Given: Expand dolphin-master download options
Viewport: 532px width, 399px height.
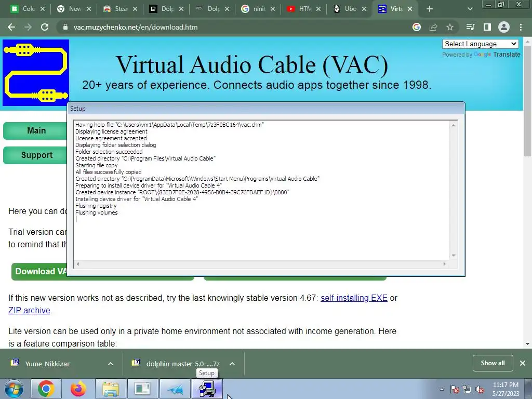Looking at the screenshot, I should pyautogui.click(x=232, y=364).
